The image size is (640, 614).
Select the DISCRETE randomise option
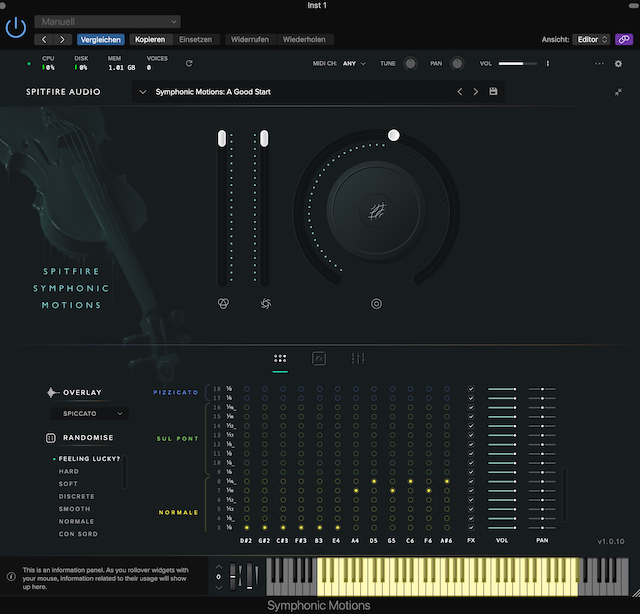76,496
